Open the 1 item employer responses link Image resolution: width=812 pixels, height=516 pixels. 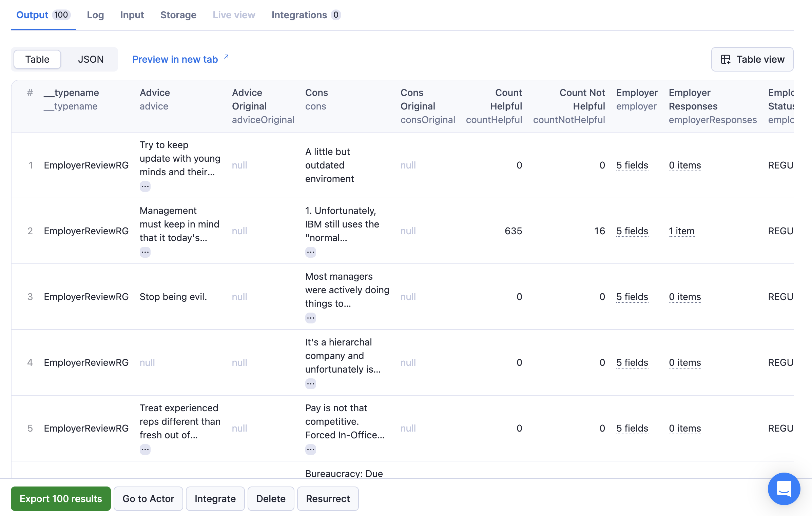pyautogui.click(x=681, y=231)
